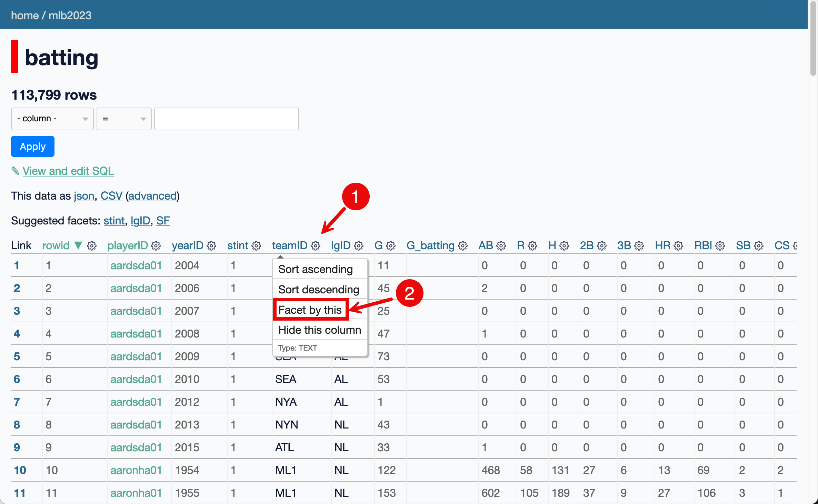The image size is (818, 504).
Task: Open the column filter dropdown
Action: pos(52,119)
